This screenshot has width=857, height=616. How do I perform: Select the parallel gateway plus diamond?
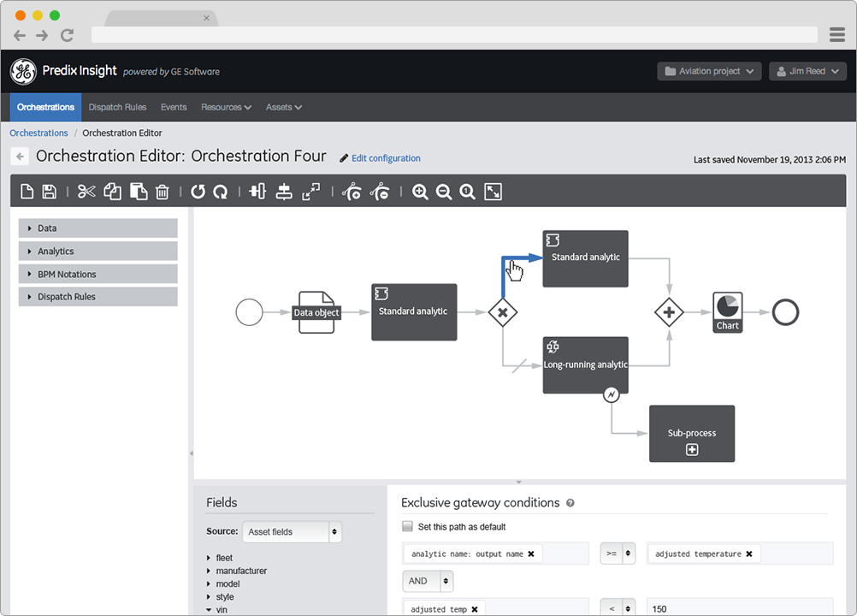(x=669, y=312)
